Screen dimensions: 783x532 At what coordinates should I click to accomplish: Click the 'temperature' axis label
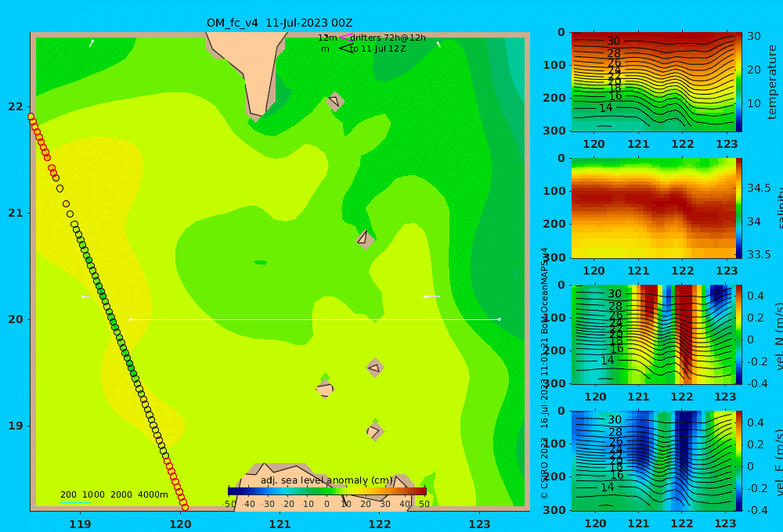tap(772, 82)
